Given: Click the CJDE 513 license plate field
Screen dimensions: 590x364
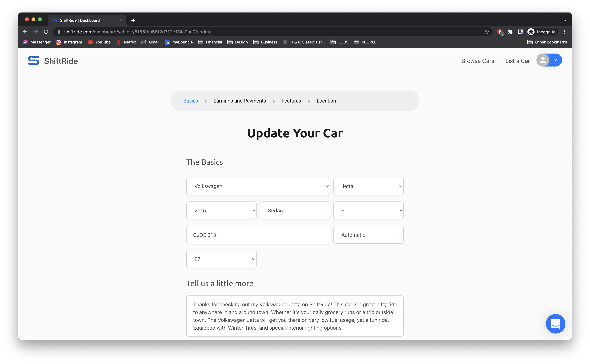Looking at the screenshot, I should point(258,235).
